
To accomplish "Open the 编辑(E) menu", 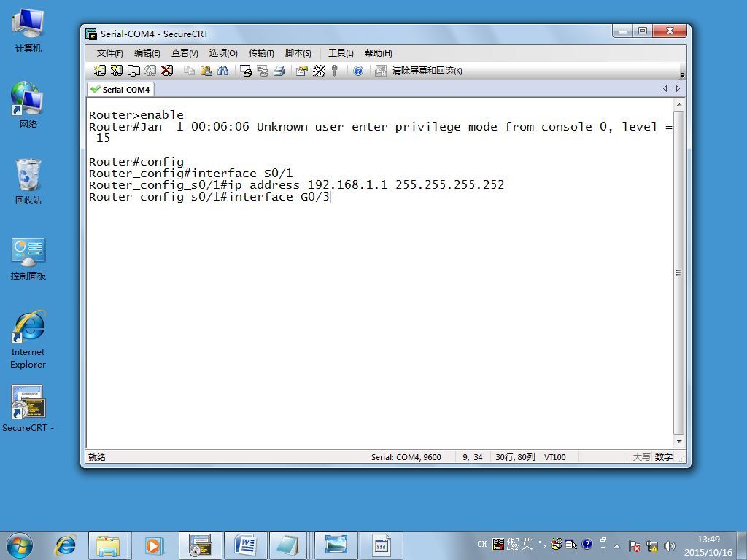I will [147, 53].
